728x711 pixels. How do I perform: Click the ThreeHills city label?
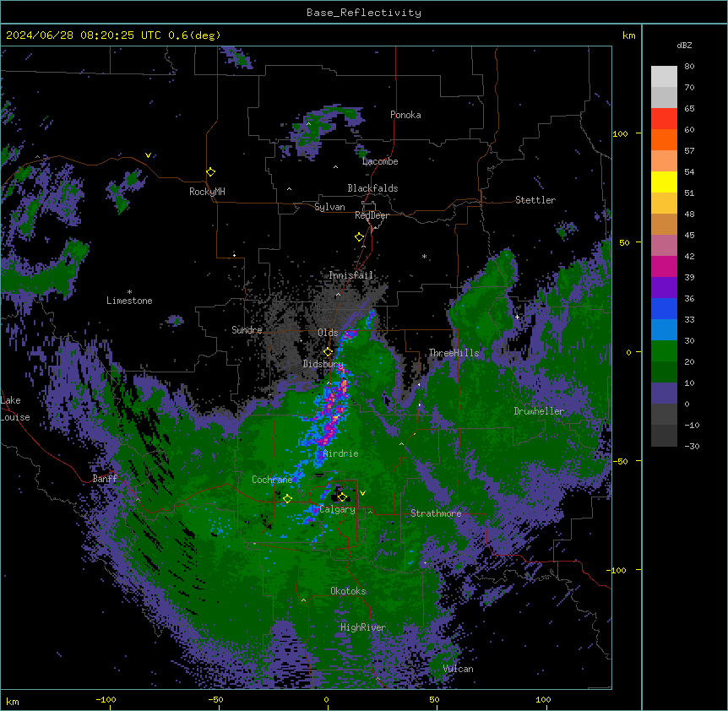pos(454,353)
